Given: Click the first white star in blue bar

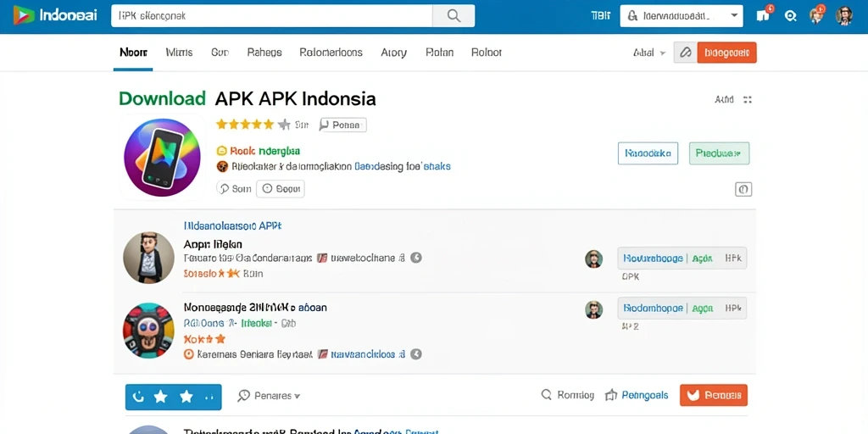Looking at the screenshot, I should coord(161,397).
